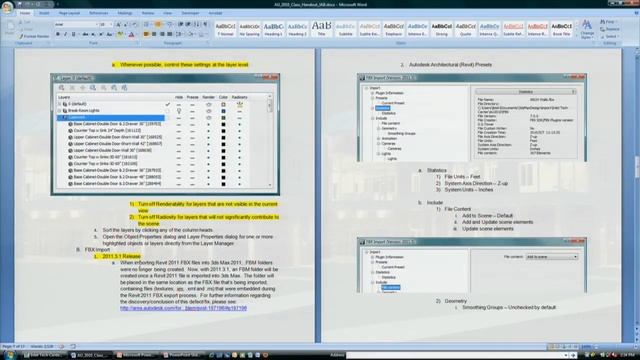Toggle Underline formatting
The height and width of the screenshot is (360, 640).
tap(73, 34)
